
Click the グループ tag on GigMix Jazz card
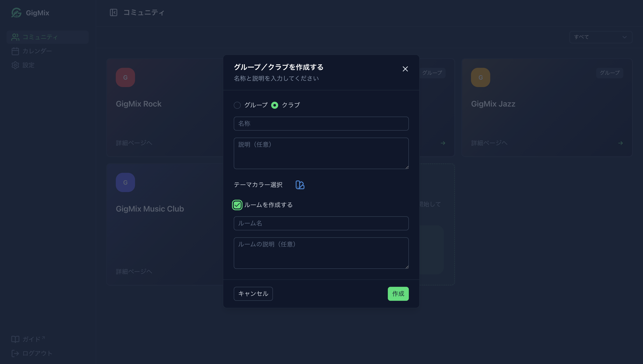coord(610,73)
